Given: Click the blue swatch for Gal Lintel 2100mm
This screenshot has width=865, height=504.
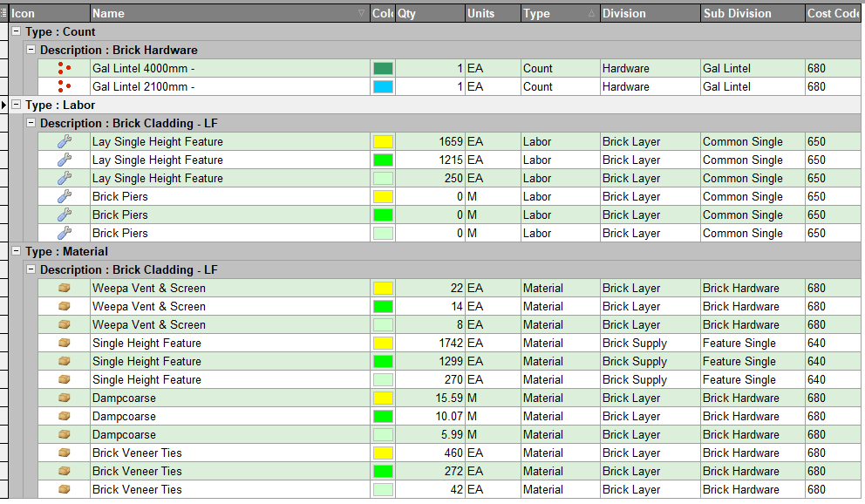Looking at the screenshot, I should [x=383, y=86].
